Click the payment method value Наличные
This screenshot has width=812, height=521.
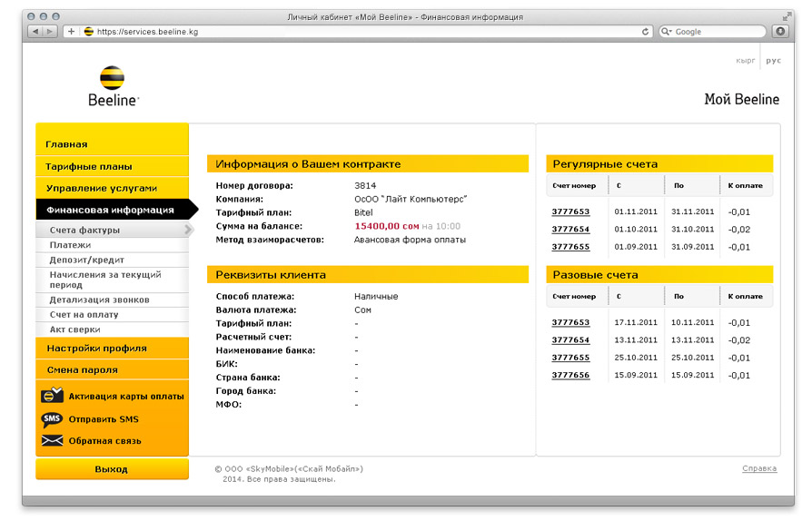pos(377,297)
